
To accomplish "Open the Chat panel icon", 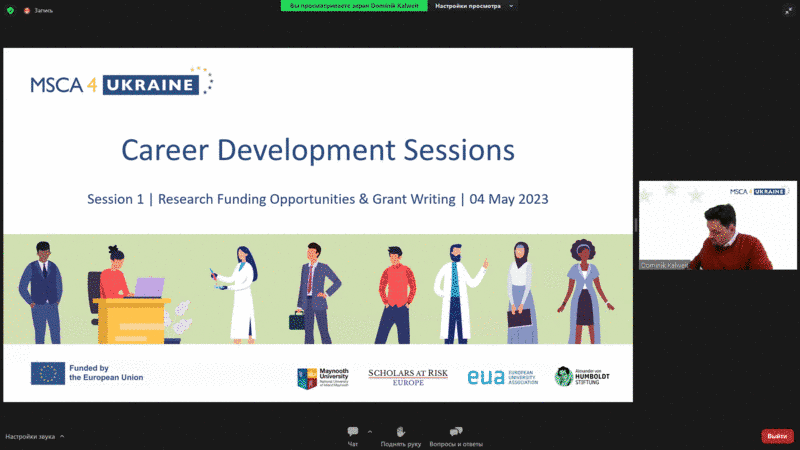I will [352, 432].
